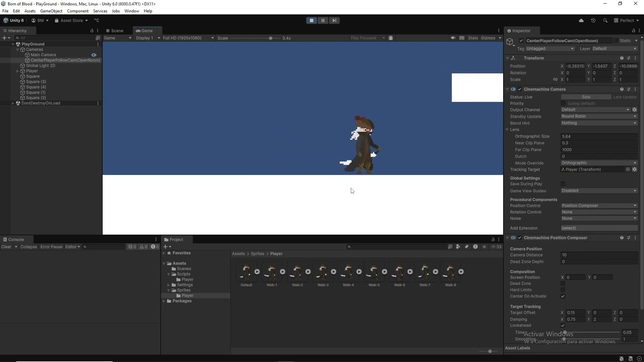Expand the Player object in the Hierarchy
The image size is (644, 362).
pos(18,71)
